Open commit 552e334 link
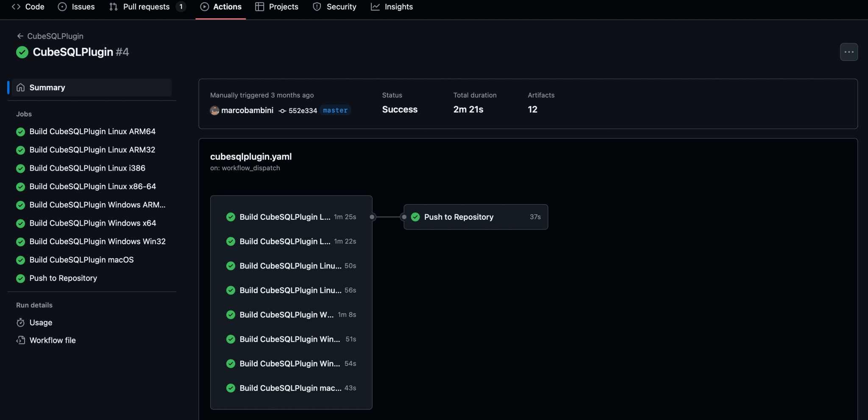 (x=303, y=111)
